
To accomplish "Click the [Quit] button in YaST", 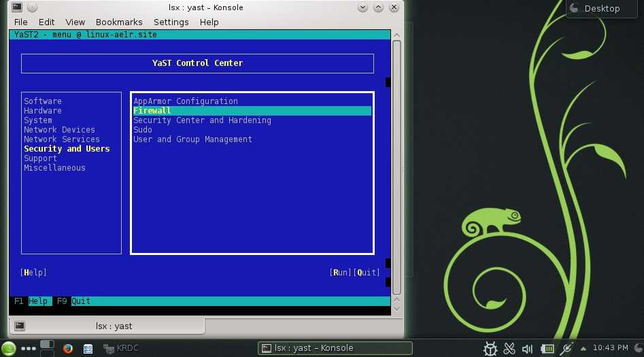I will pos(367,273).
